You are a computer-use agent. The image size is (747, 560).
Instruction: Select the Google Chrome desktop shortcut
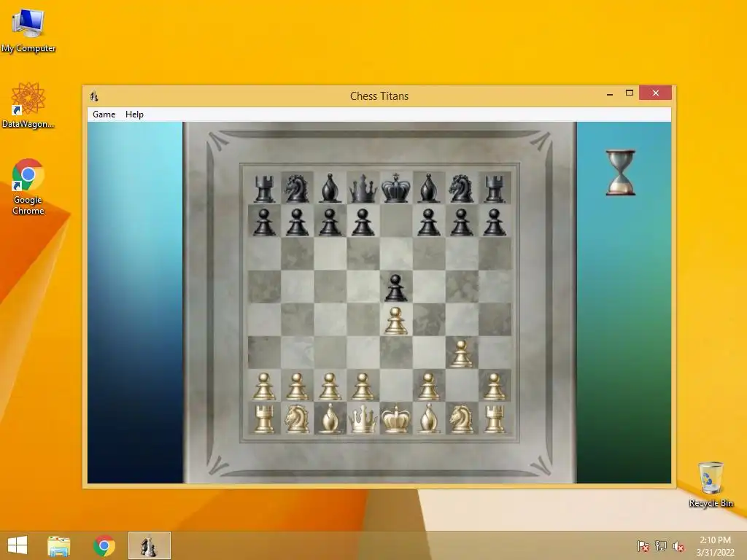[x=28, y=187]
